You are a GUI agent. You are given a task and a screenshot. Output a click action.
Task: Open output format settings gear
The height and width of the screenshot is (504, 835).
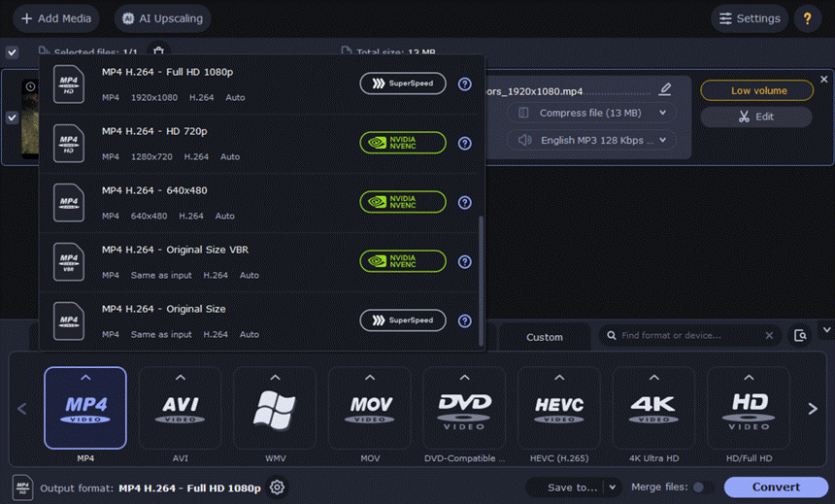[277, 487]
